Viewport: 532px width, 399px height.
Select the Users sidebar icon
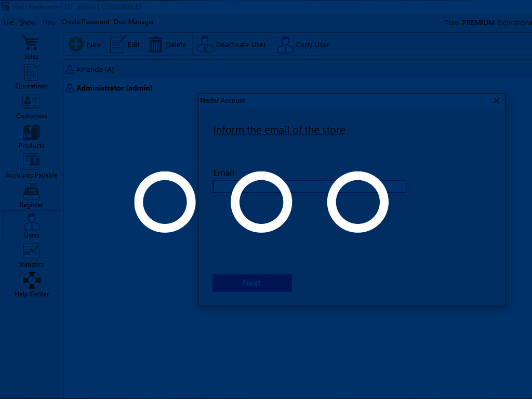point(31,225)
